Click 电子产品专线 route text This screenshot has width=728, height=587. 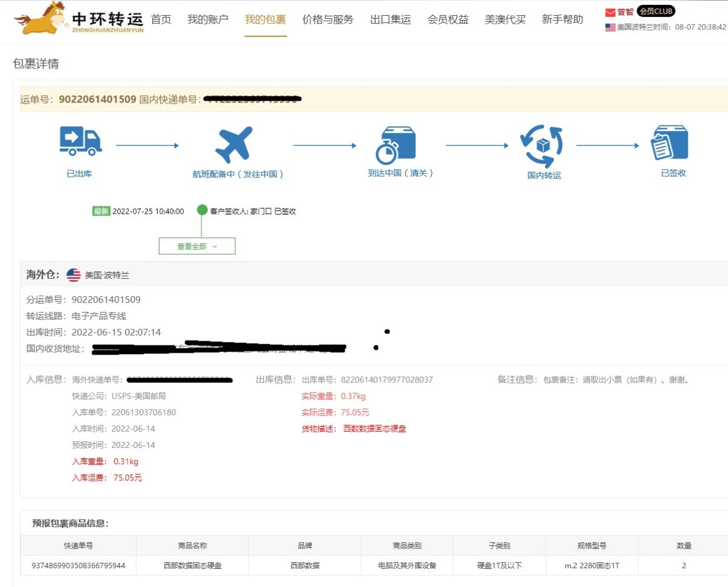coord(99,316)
